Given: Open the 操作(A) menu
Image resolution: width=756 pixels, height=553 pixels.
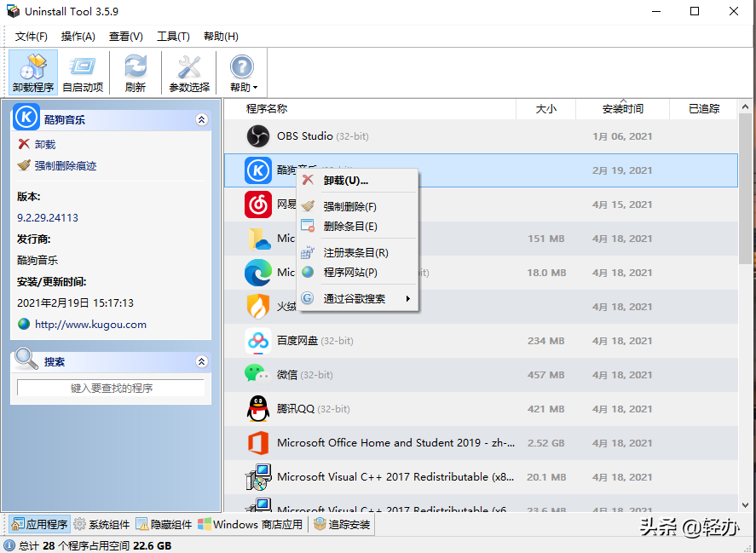Looking at the screenshot, I should pyautogui.click(x=78, y=37).
